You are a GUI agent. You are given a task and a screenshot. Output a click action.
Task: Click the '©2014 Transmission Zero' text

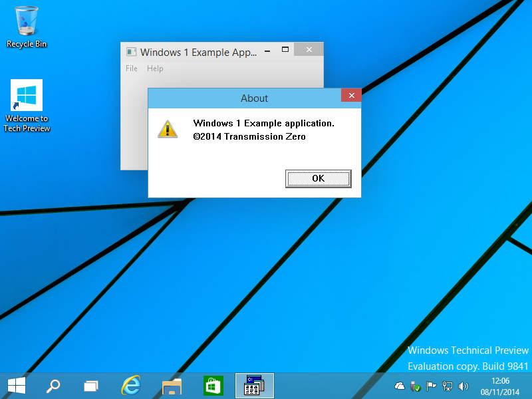click(x=249, y=136)
